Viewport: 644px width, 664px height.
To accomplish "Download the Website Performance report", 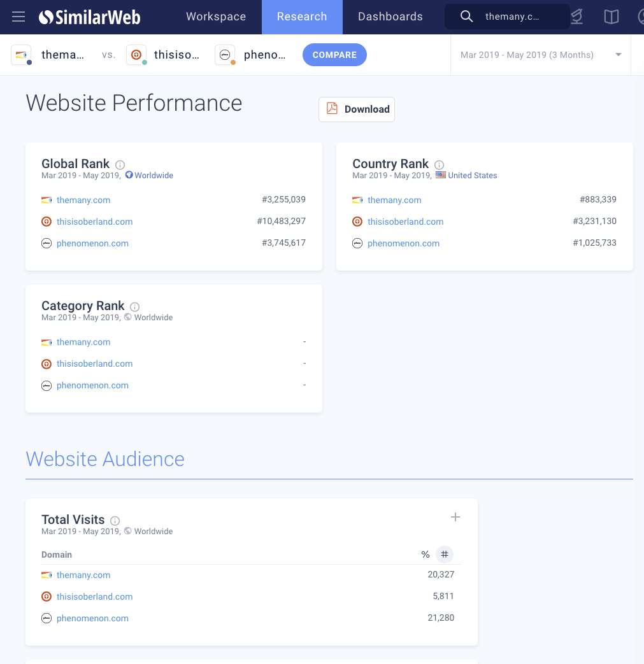I will (x=357, y=109).
